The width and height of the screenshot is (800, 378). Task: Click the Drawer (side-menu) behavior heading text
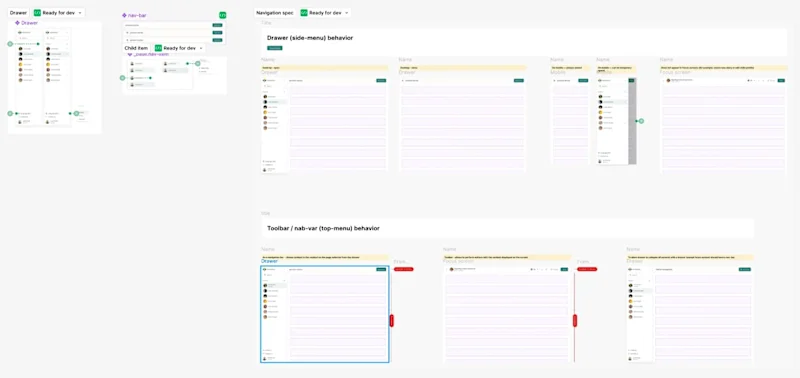[310, 38]
